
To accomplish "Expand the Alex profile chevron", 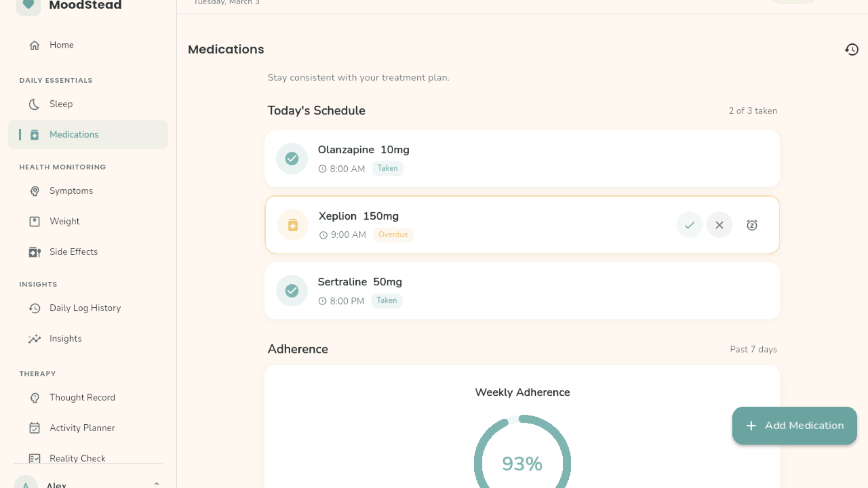I will 156,483.
